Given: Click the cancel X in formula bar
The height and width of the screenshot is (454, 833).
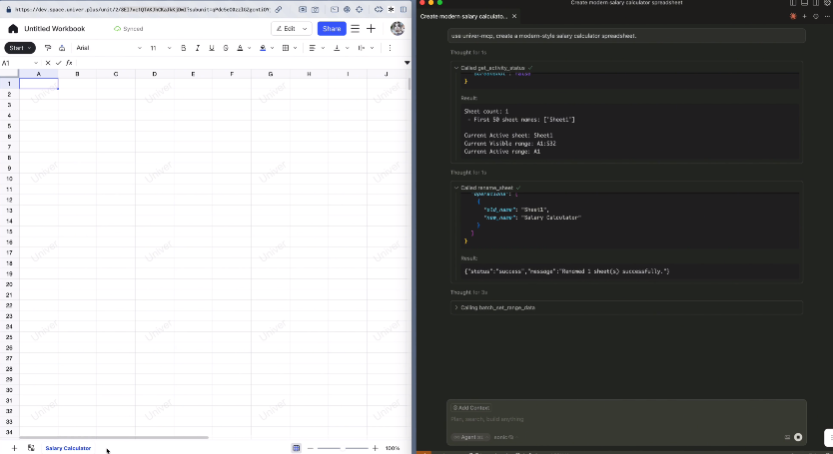Looking at the screenshot, I should (x=48, y=63).
